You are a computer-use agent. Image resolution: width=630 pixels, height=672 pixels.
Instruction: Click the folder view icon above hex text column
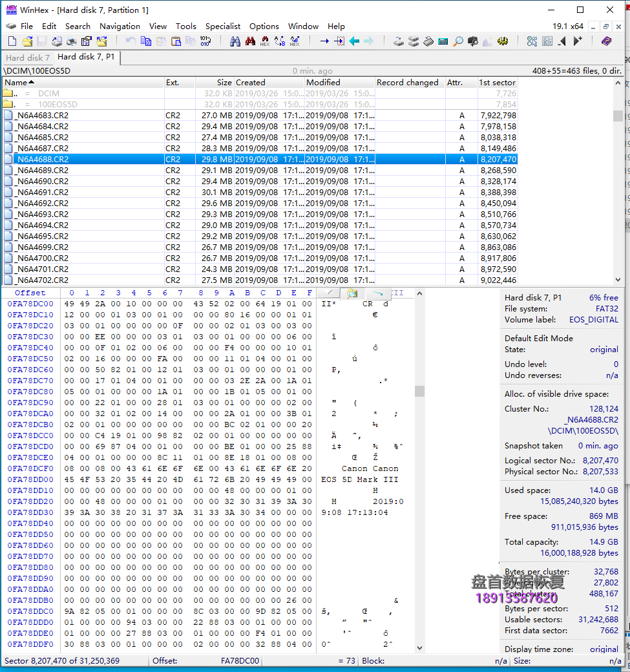coord(352,293)
